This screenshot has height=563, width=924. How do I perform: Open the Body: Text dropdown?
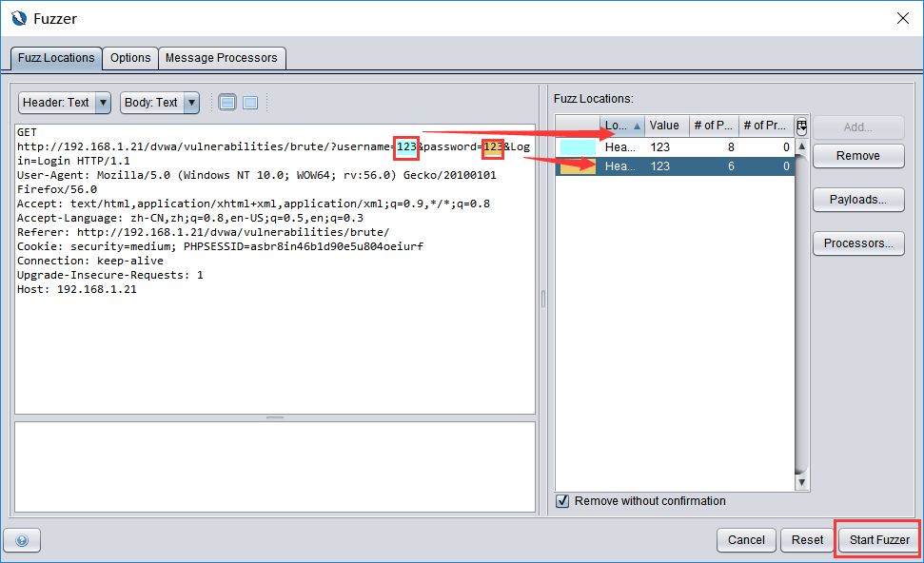[159, 103]
